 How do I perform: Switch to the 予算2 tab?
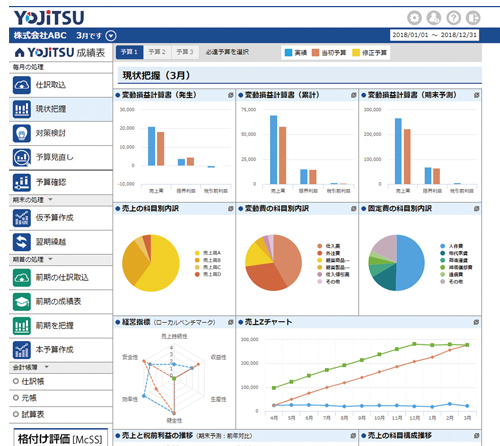pos(157,52)
